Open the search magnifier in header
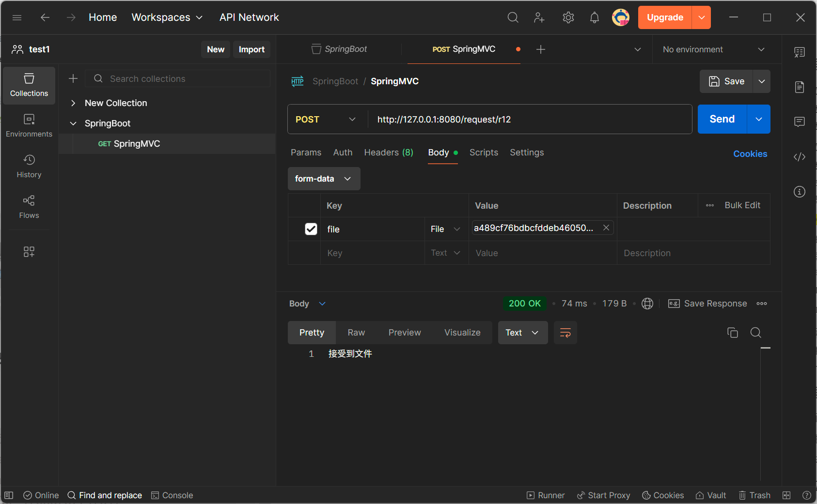The width and height of the screenshot is (817, 504). [x=513, y=17]
